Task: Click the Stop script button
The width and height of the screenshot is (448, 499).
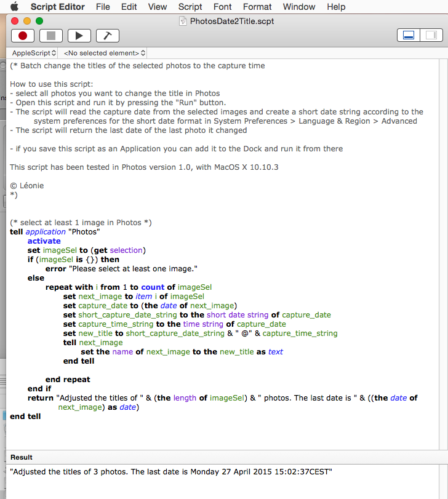Action: click(x=51, y=36)
